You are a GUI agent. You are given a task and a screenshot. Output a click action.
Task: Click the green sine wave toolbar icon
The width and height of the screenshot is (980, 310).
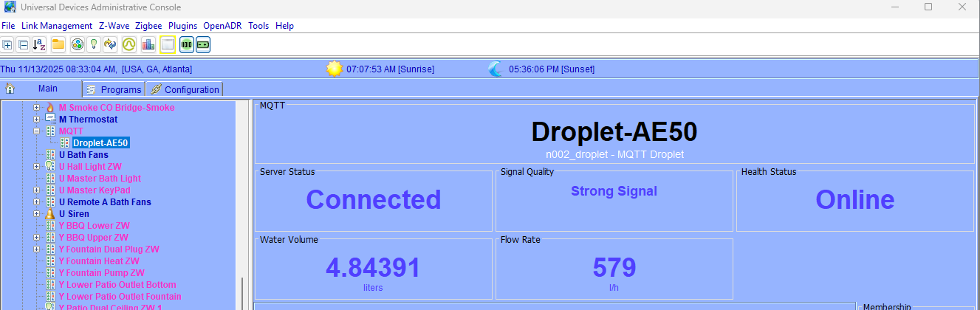129,45
